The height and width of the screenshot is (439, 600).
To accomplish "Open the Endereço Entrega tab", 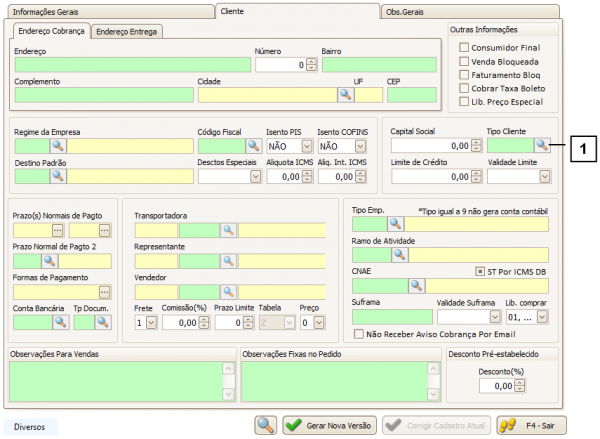I will [x=126, y=31].
